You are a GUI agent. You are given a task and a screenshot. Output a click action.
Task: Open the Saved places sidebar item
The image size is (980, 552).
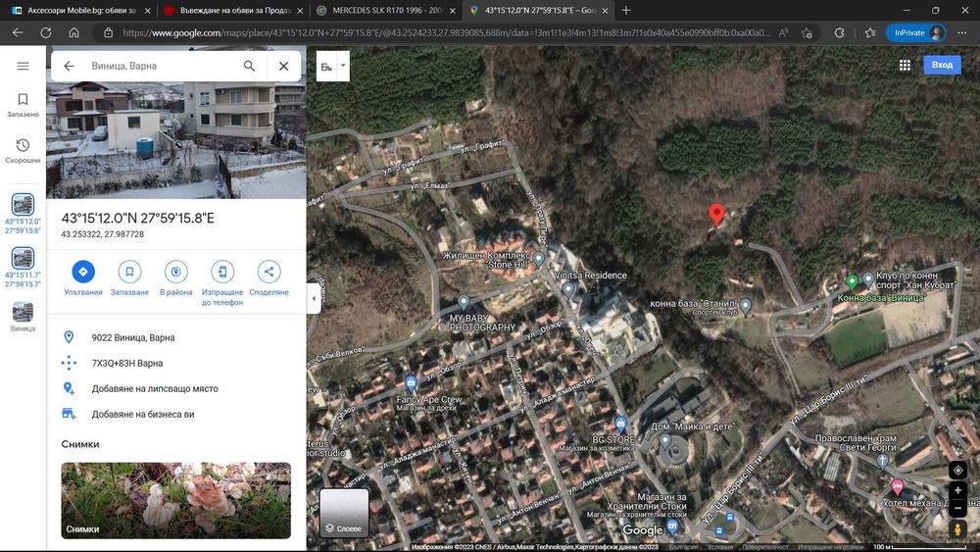coord(23,105)
